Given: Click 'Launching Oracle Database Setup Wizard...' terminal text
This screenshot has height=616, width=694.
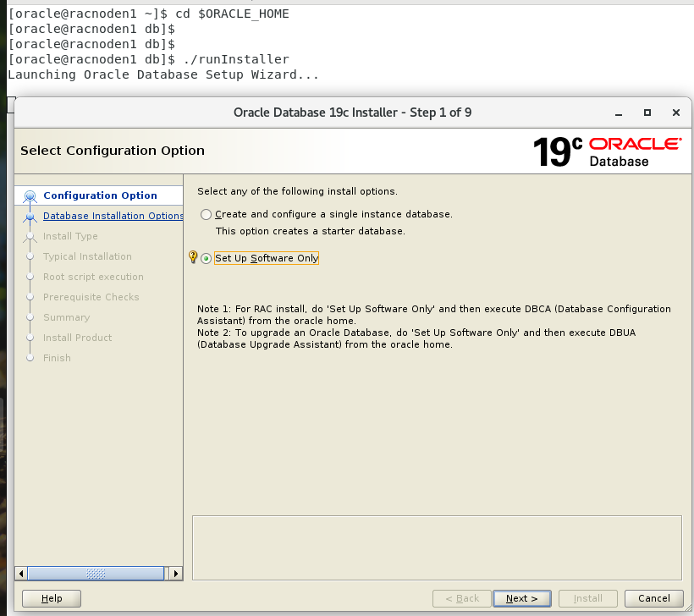Looking at the screenshot, I should pyautogui.click(x=163, y=74).
